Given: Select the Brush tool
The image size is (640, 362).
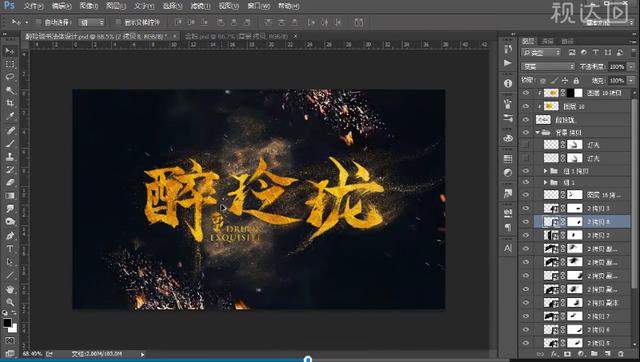Looking at the screenshot, I should click(x=10, y=143).
